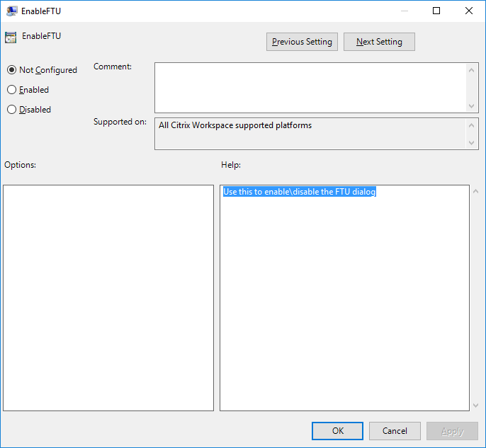Image resolution: width=486 pixels, height=448 pixels.
Task: Click the EnableFTU policy setting icon
Action: [x=11, y=37]
